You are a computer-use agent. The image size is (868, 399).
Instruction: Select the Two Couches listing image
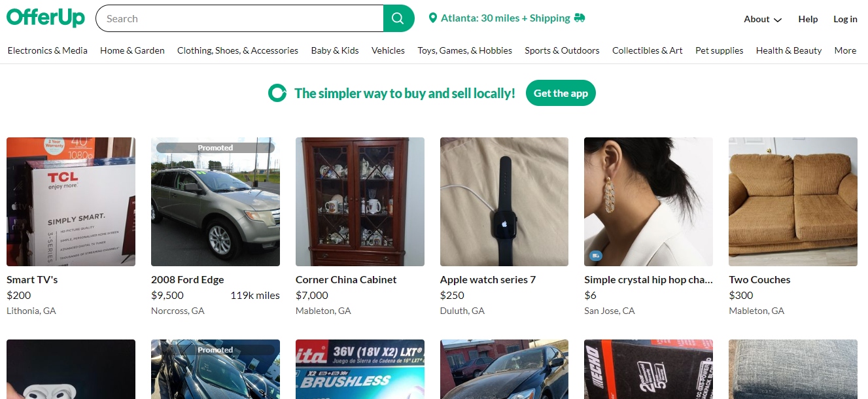[x=793, y=201]
